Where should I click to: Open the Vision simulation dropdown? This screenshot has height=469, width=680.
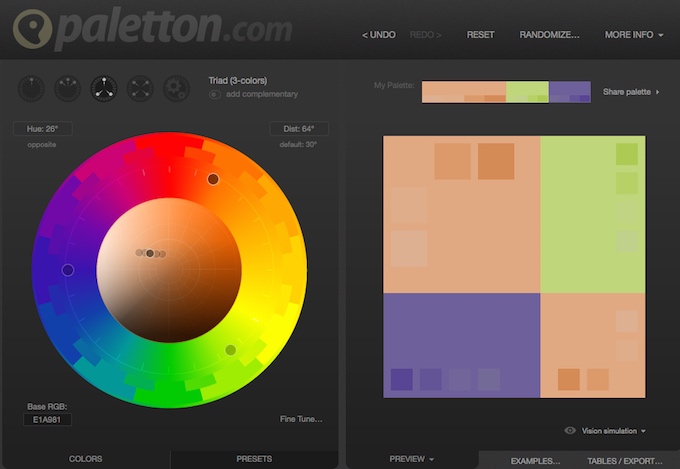(613, 431)
